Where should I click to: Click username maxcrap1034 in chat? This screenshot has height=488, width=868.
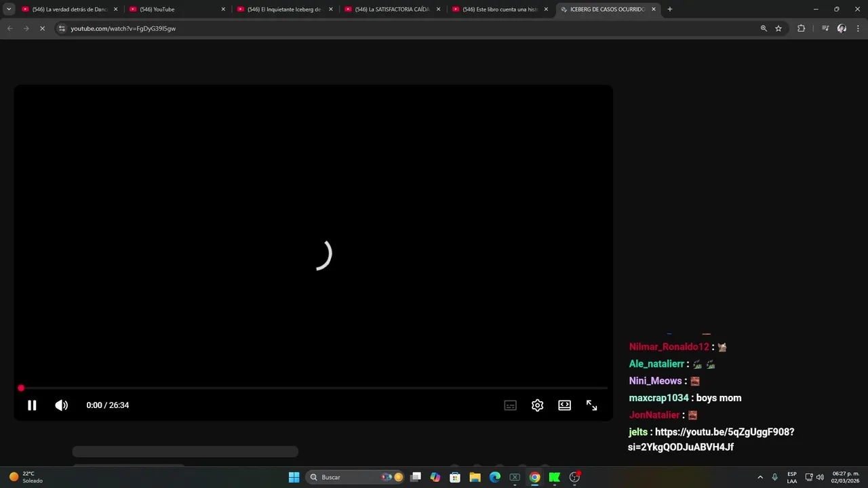(x=658, y=398)
